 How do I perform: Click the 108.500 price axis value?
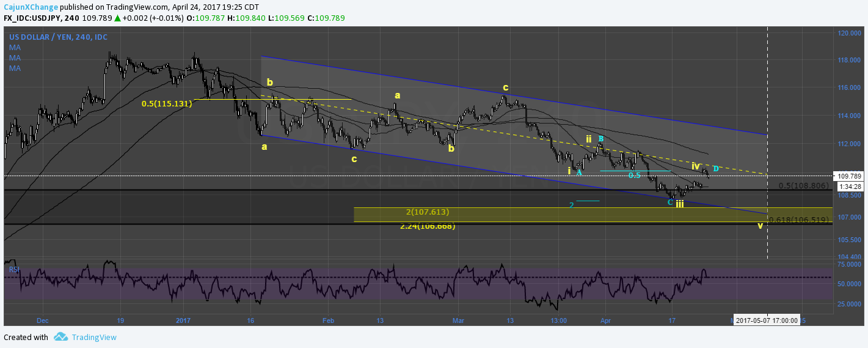(849, 196)
